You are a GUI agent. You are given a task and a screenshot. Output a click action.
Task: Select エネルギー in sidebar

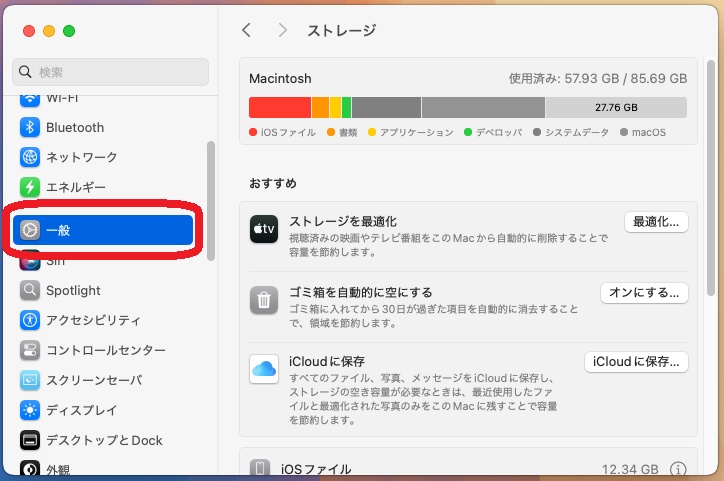tap(103, 187)
